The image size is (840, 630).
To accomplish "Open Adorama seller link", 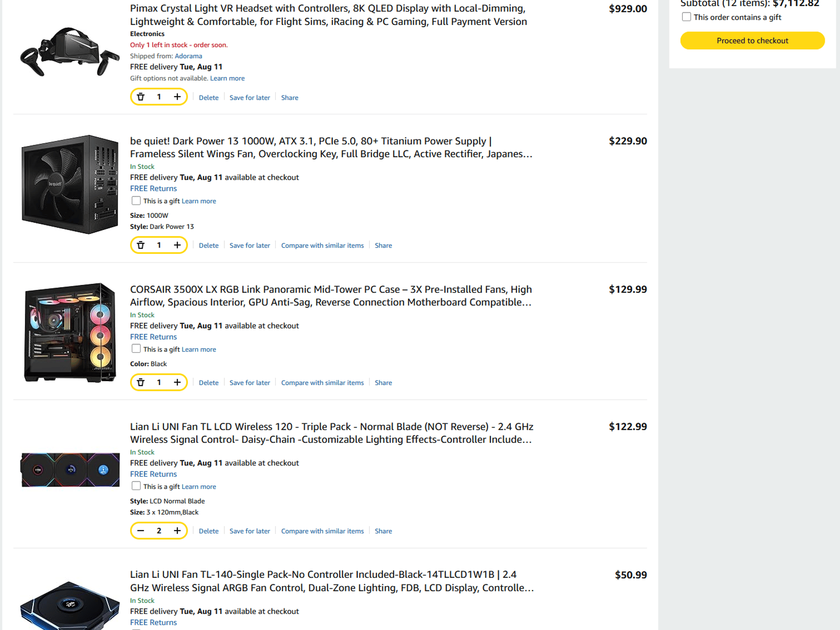I will click(188, 56).
